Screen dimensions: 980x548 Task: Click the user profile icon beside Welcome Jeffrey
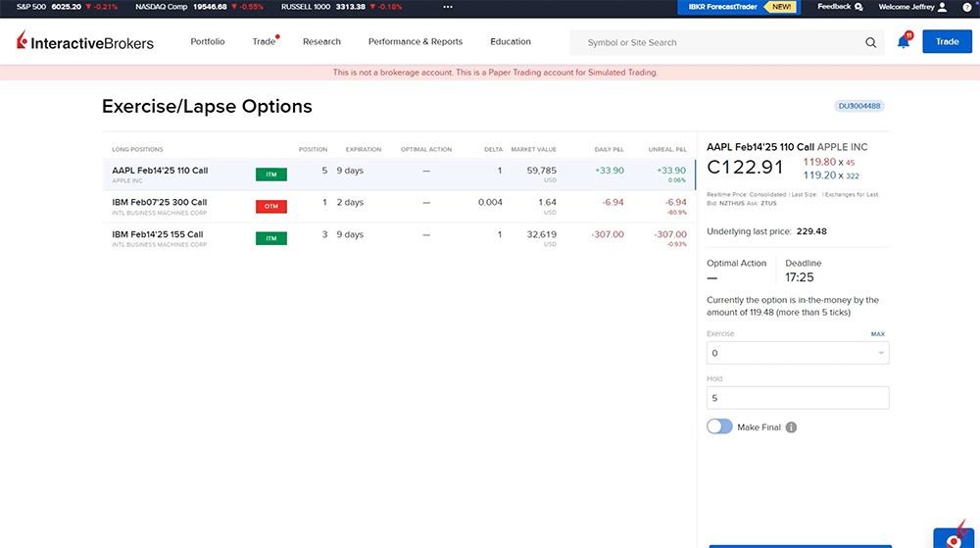point(943,7)
